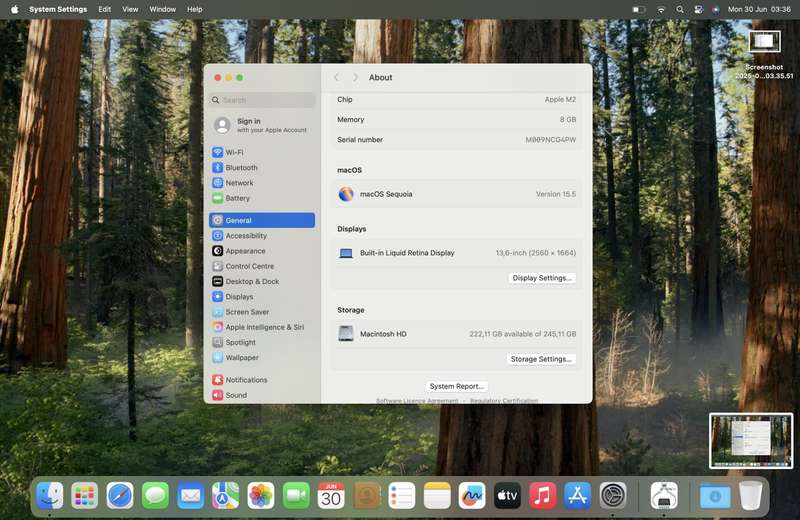Open Launchpad from the Dock
Screen dimensions: 800x520
coord(85,496)
